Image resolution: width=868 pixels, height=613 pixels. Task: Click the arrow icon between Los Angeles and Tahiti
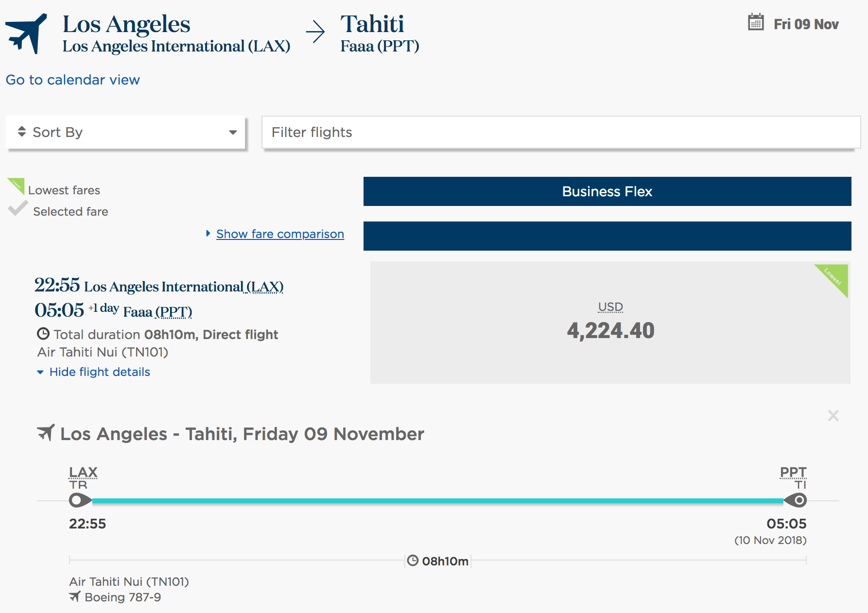pos(315,32)
